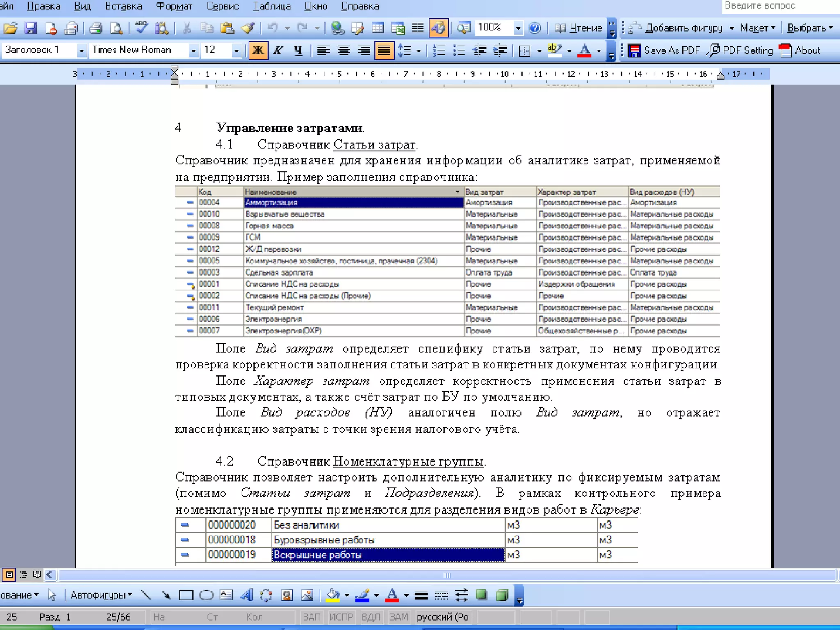The image size is (840, 630).
Task: Center align text
Action: pos(343,50)
